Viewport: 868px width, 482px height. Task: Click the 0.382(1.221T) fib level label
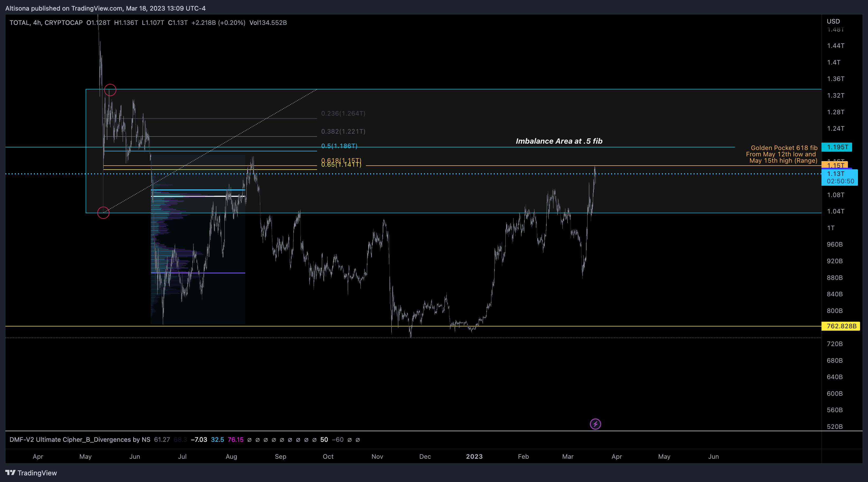343,131
